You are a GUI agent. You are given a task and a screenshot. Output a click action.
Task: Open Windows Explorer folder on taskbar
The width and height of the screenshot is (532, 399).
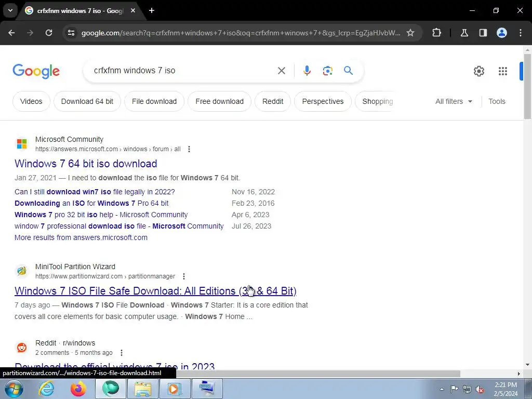pyautogui.click(x=143, y=389)
